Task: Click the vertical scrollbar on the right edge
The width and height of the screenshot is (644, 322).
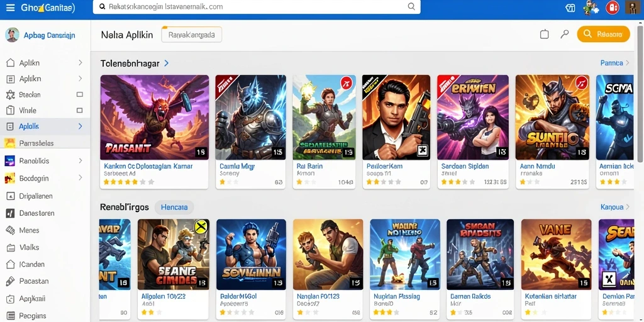Action: click(x=640, y=94)
